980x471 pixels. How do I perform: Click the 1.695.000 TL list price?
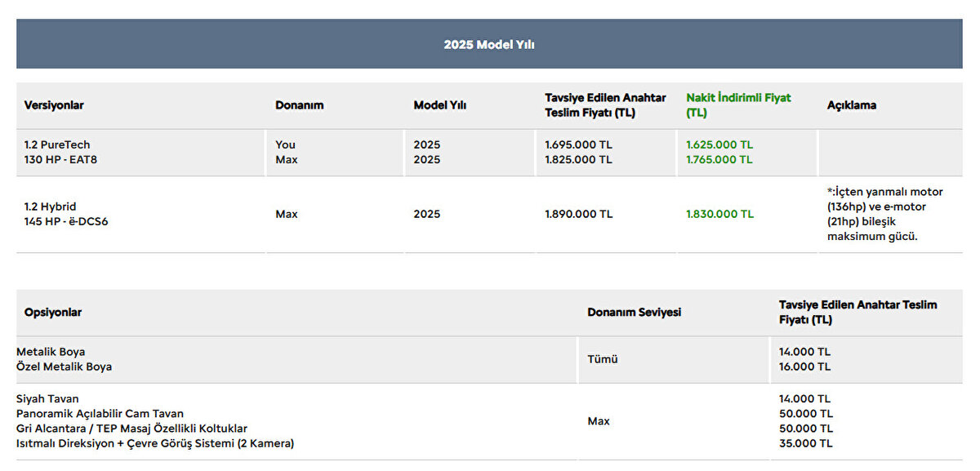pos(578,144)
